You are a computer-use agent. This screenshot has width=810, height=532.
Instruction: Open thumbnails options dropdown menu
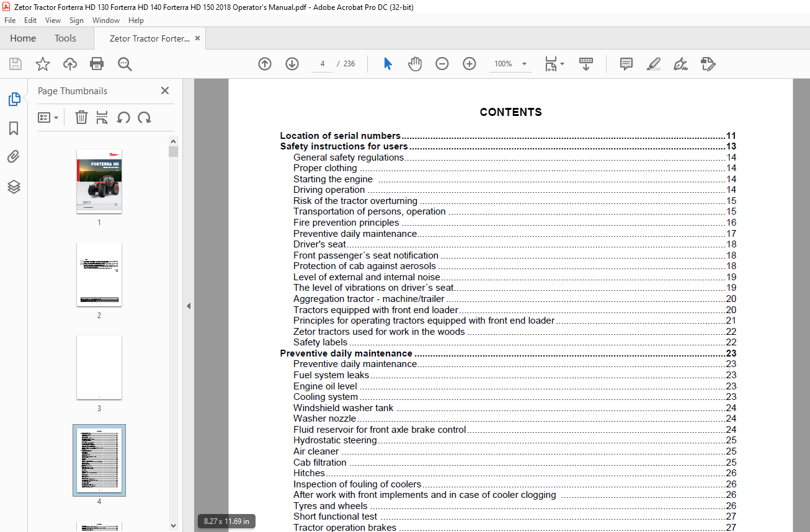[x=48, y=117]
